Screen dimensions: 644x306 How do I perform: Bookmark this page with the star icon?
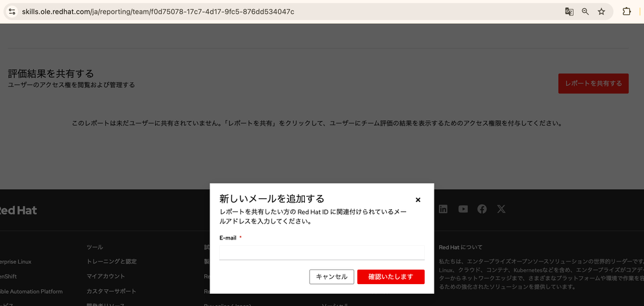(x=601, y=12)
